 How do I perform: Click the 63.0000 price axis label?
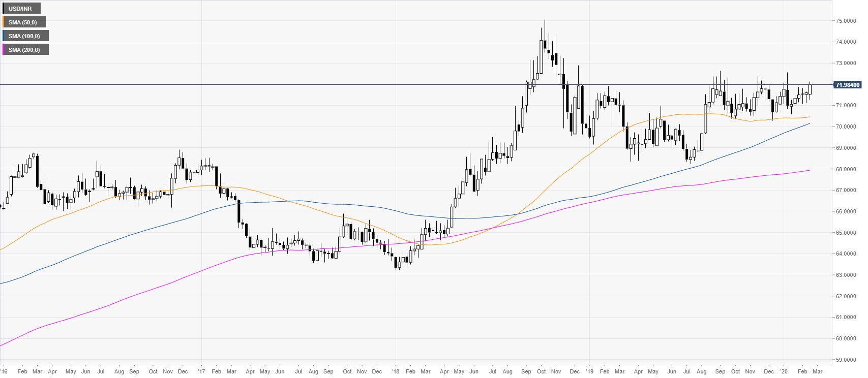point(846,275)
